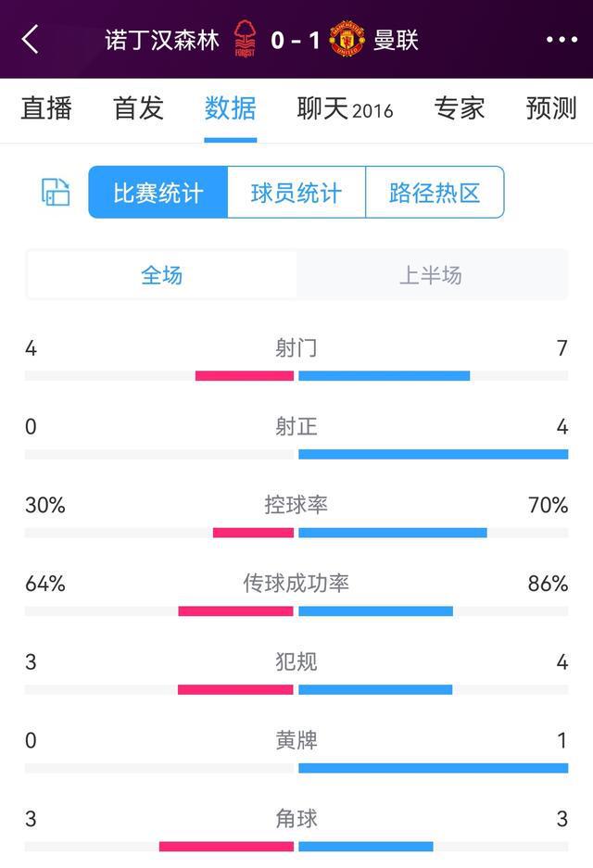Screen dimensions: 593x868
Task: Open the 路径热区 heatmap tab
Action: [435, 192]
